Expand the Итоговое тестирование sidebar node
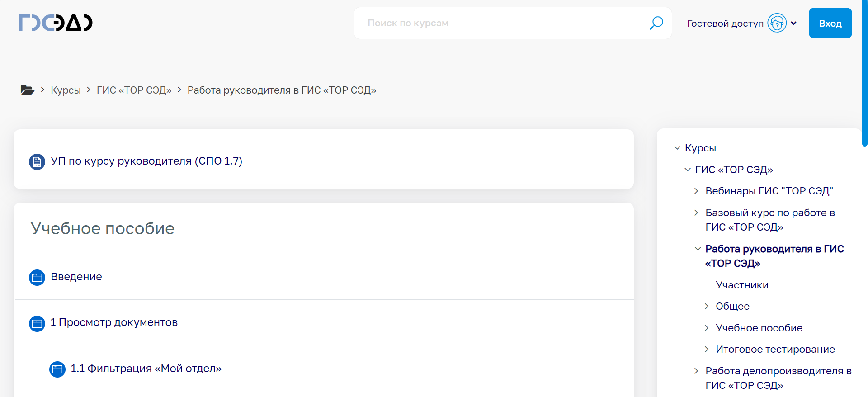This screenshot has height=397, width=868. pyautogui.click(x=707, y=349)
